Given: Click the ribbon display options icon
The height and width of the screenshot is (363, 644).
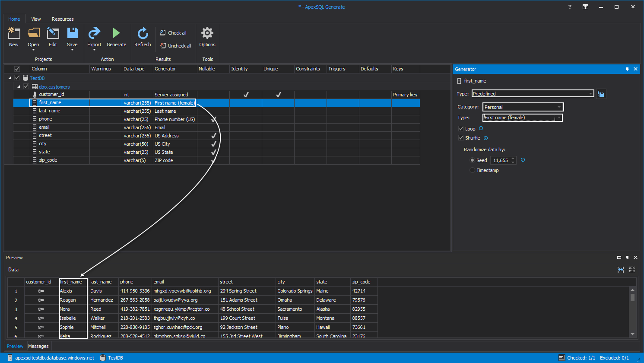Looking at the screenshot, I should click(585, 6).
